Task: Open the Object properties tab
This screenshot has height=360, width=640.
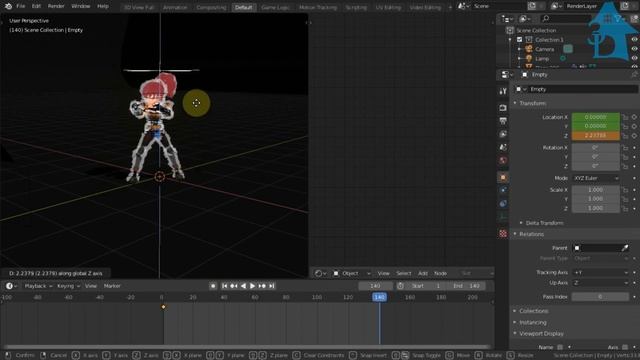Action: pos(503,177)
